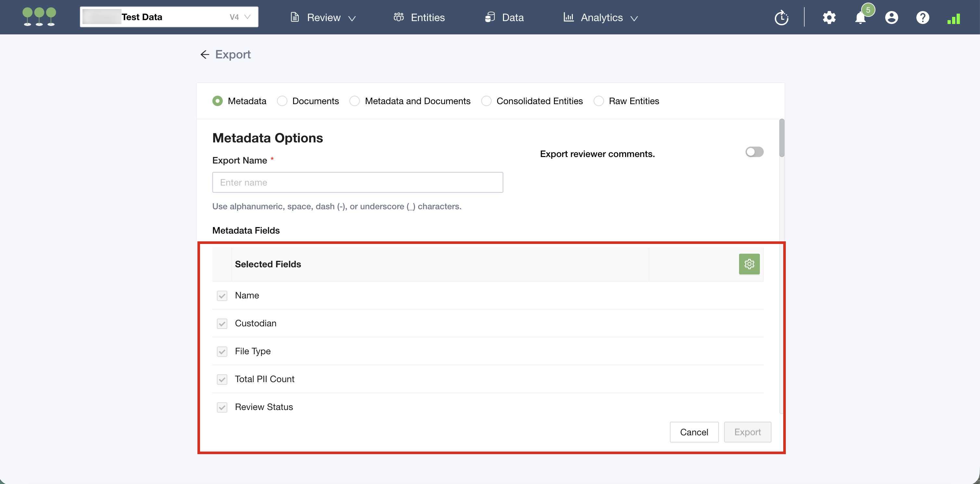Enable Export reviewer comments toggle
980x484 pixels.
tap(754, 152)
